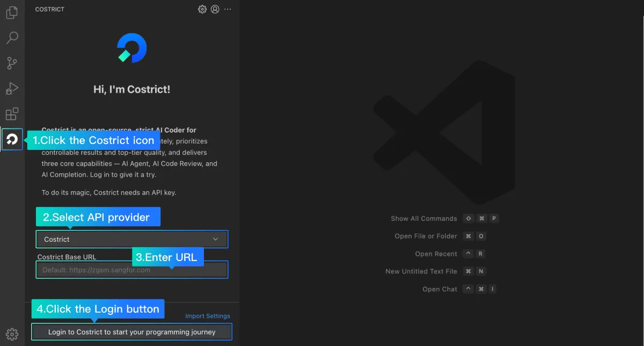Open the Costrict panel more actions menu
Viewport: 644px width, 346px height.
coord(228,9)
